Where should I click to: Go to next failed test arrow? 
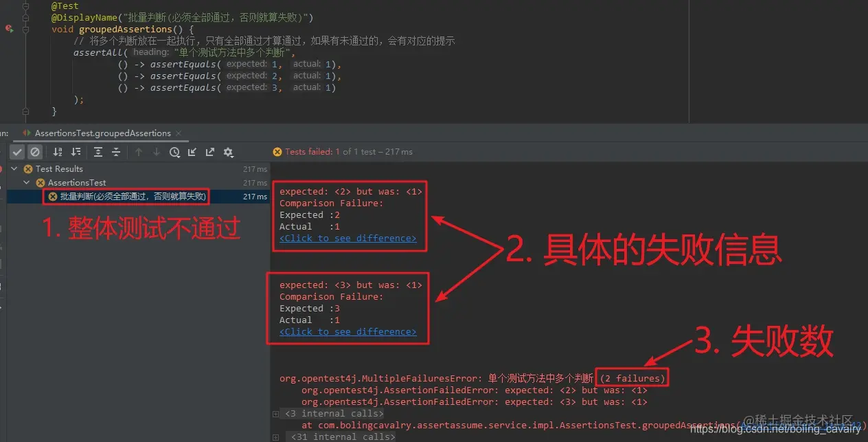click(x=157, y=152)
